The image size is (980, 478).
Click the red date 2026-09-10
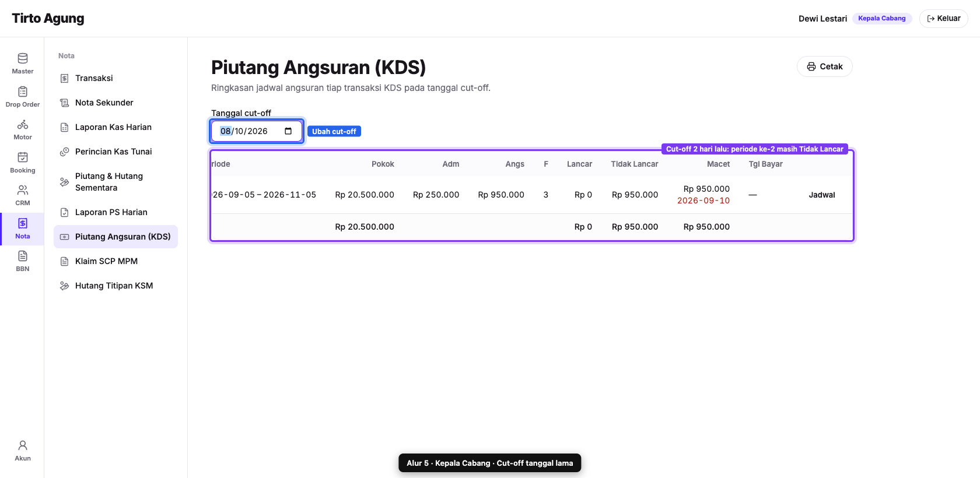[703, 201]
